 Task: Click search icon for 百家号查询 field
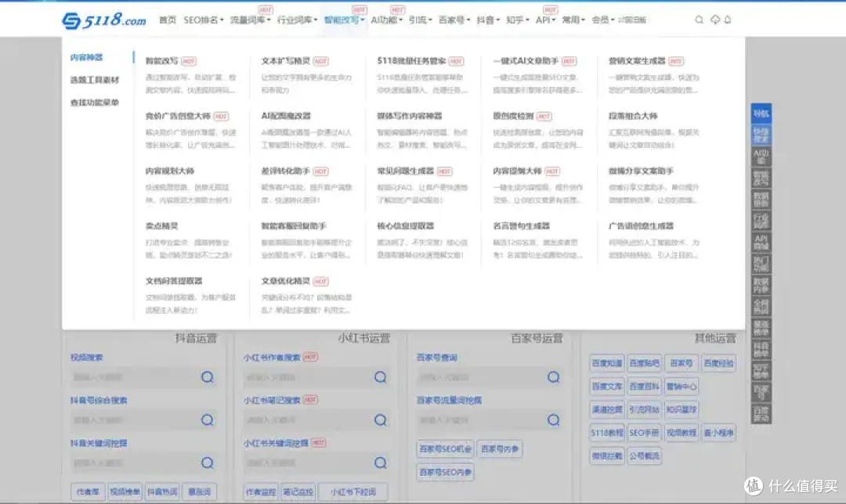pyautogui.click(x=554, y=377)
